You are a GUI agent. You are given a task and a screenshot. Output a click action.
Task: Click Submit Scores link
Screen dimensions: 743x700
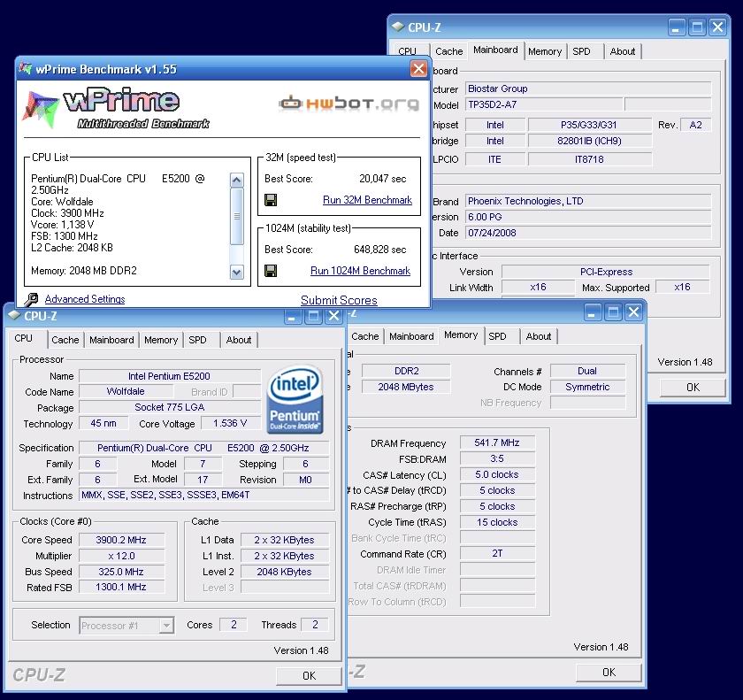coord(340,300)
